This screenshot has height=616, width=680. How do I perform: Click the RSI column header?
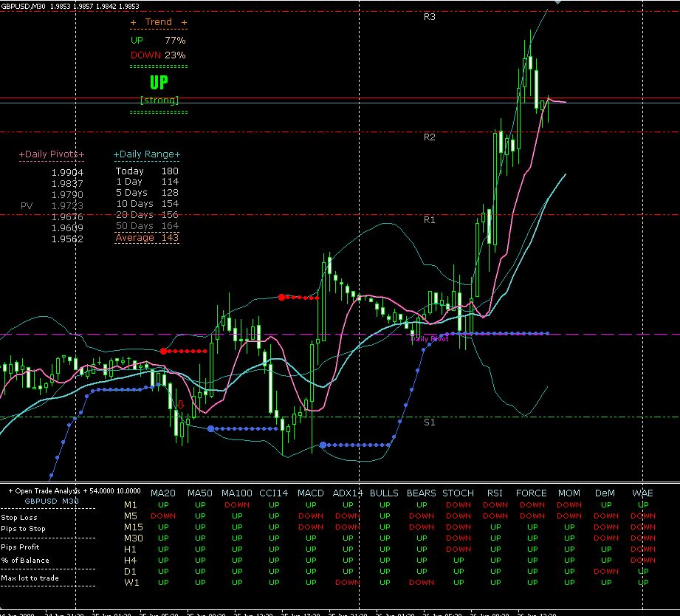click(x=495, y=493)
